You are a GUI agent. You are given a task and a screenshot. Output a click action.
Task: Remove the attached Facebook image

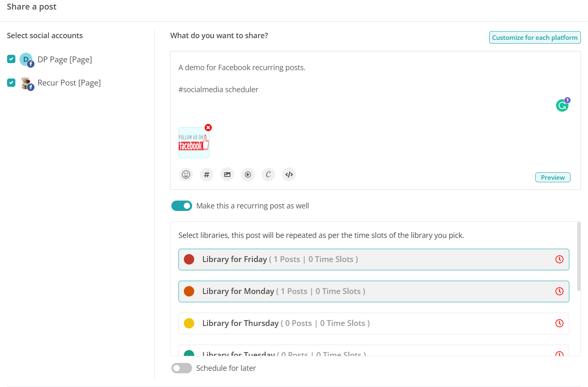(x=208, y=127)
